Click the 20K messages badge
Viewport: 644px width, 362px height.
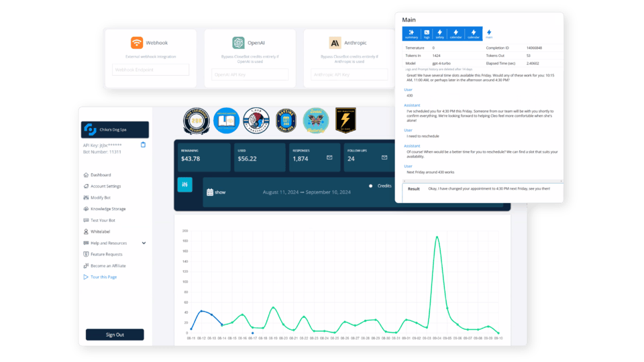coord(197,121)
